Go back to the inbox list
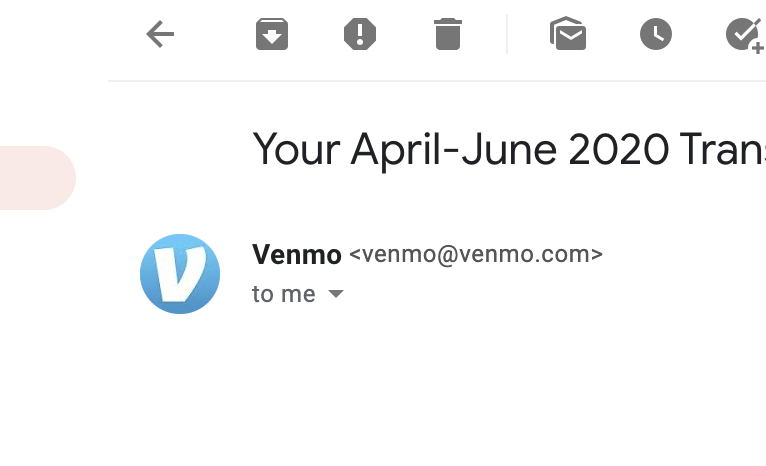 160,34
